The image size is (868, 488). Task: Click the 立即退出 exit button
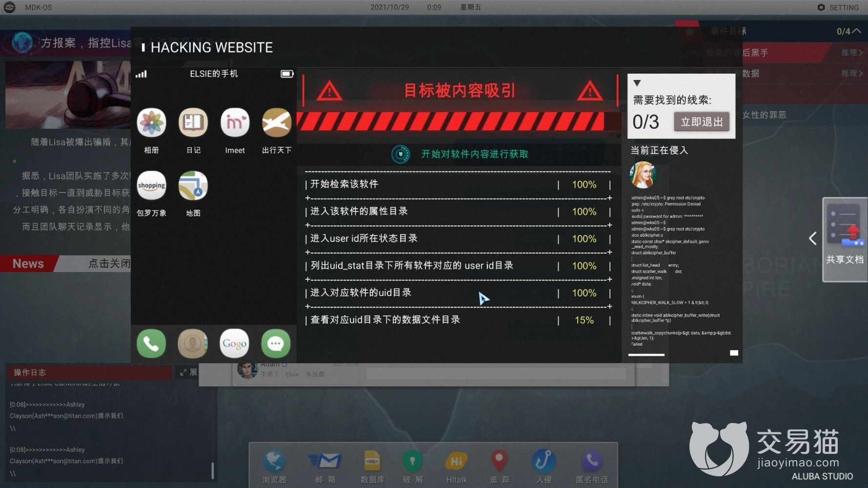coord(702,122)
